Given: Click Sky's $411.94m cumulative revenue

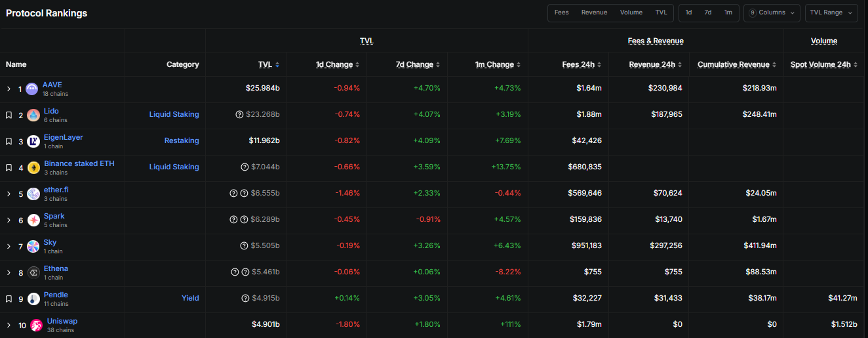Looking at the screenshot, I should (x=760, y=245).
